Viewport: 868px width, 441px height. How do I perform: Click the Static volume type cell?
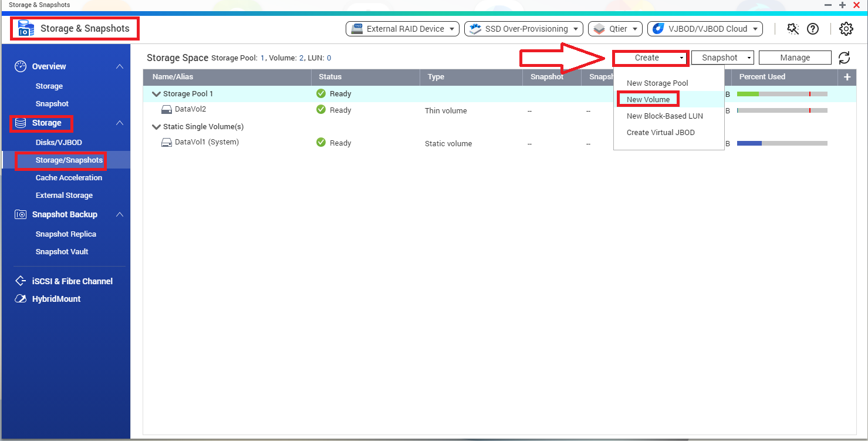[x=450, y=143]
